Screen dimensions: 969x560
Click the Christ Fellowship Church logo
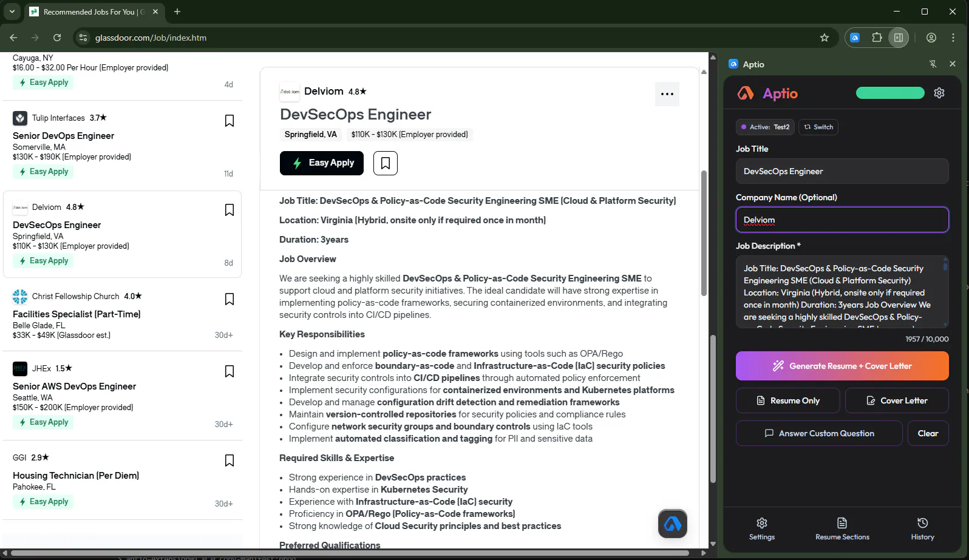20,297
